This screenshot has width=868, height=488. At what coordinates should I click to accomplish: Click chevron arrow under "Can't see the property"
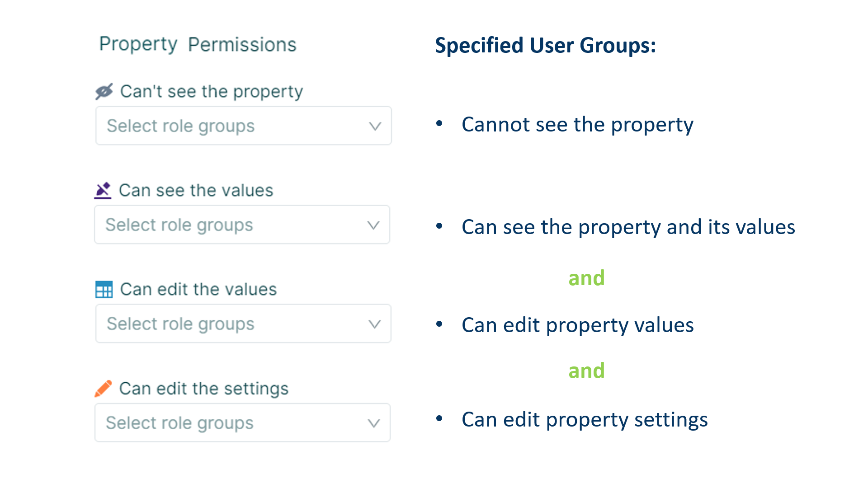[375, 126]
